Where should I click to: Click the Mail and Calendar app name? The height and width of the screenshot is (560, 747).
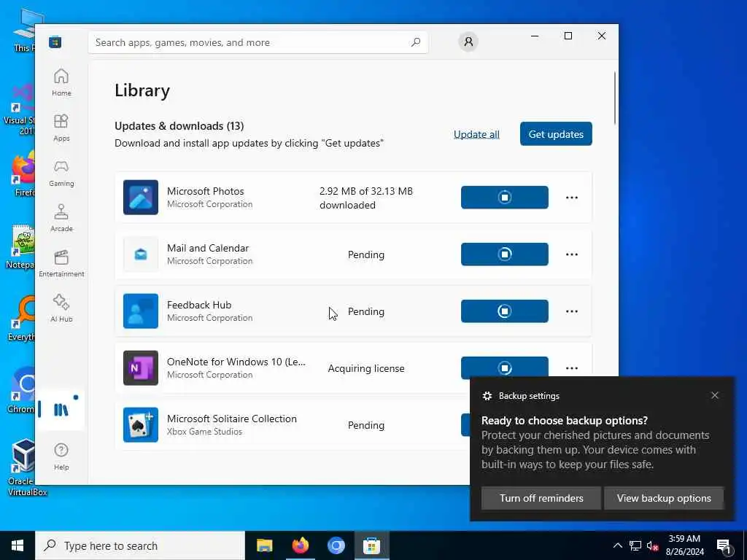[208, 248]
